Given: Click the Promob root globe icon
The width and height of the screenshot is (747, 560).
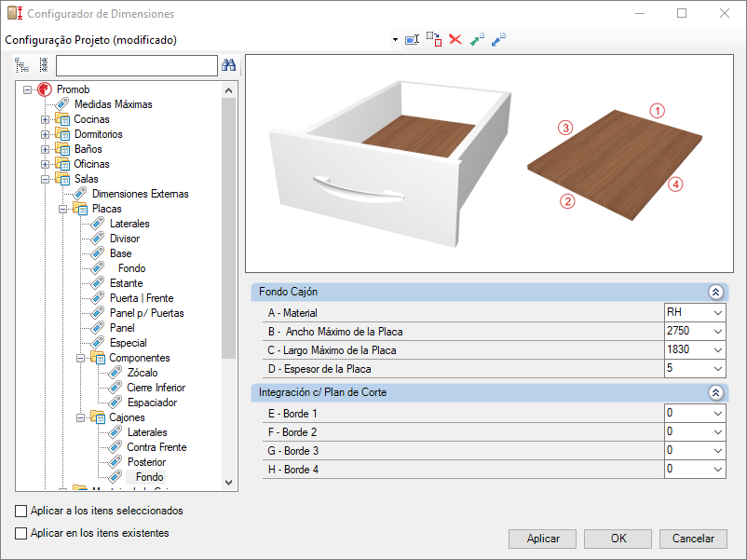Looking at the screenshot, I should (45, 89).
